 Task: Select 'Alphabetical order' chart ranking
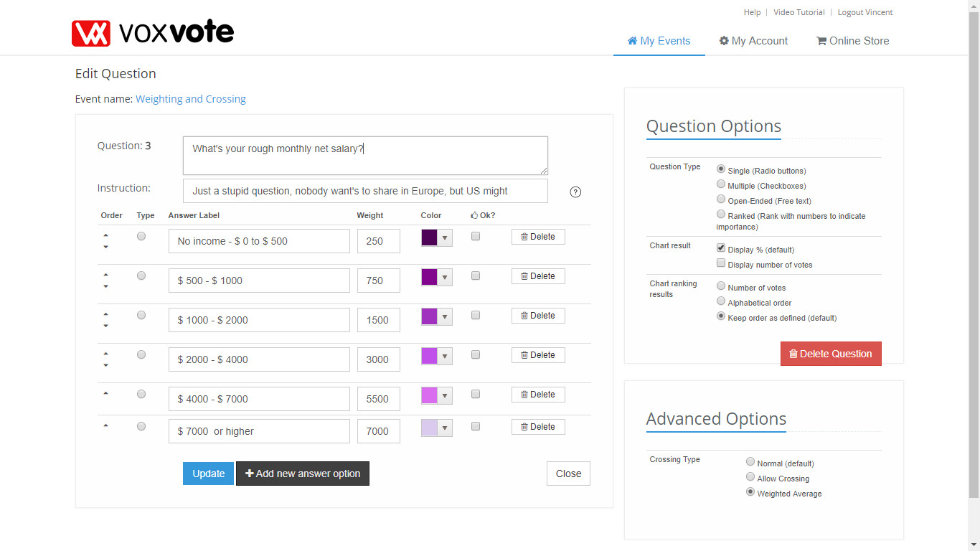721,301
